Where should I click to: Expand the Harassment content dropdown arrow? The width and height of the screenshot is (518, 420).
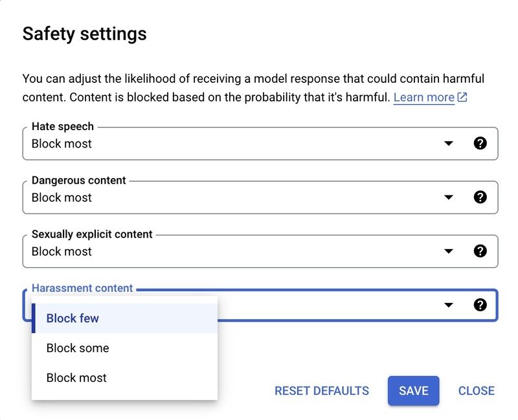tap(449, 305)
